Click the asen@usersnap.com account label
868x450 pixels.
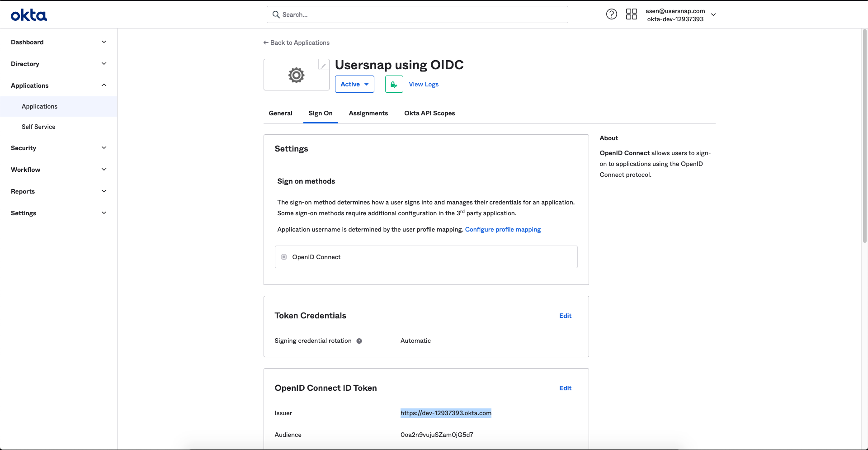coord(675,11)
